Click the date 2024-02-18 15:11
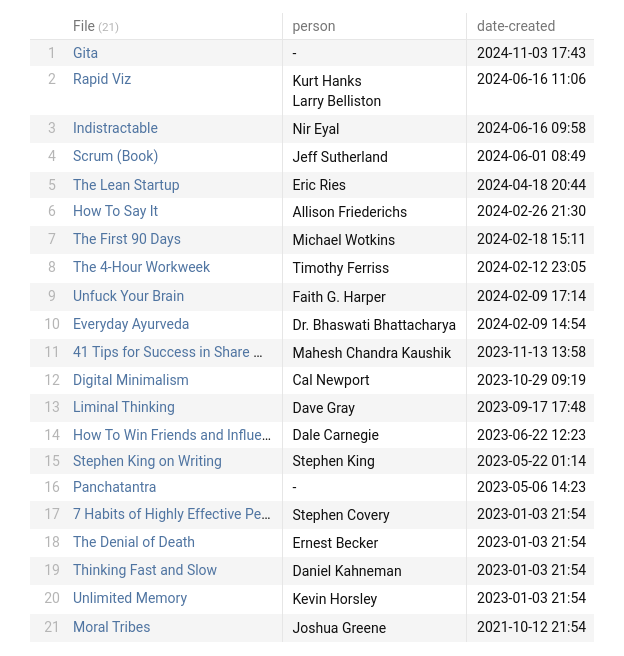Image resolution: width=624 pixels, height=656 pixels. (x=531, y=239)
